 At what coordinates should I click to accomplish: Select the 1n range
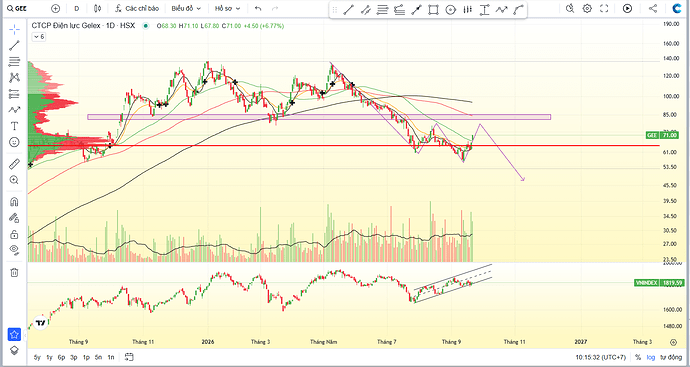click(x=111, y=357)
